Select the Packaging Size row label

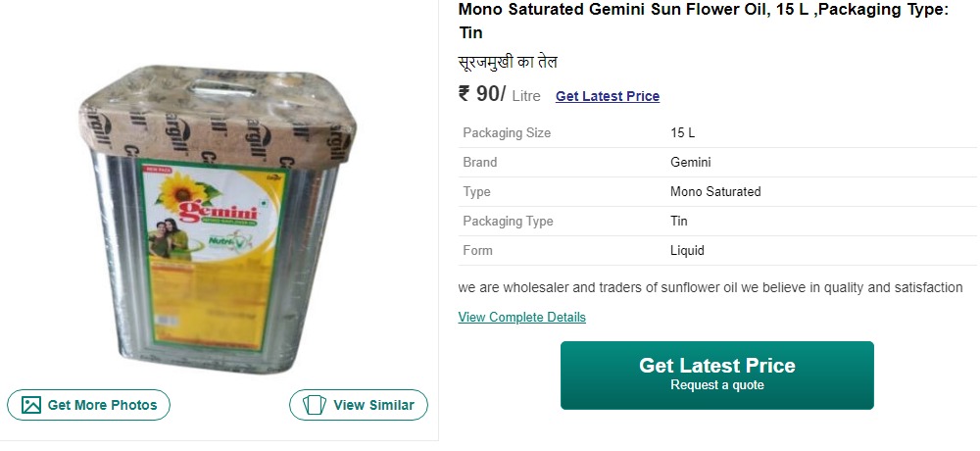[x=507, y=133]
